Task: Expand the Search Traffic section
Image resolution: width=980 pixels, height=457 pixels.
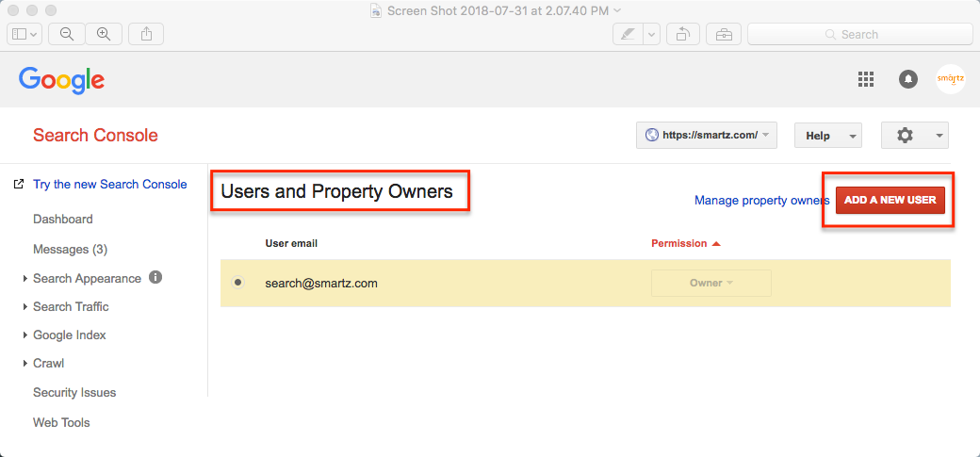Action: click(25, 307)
